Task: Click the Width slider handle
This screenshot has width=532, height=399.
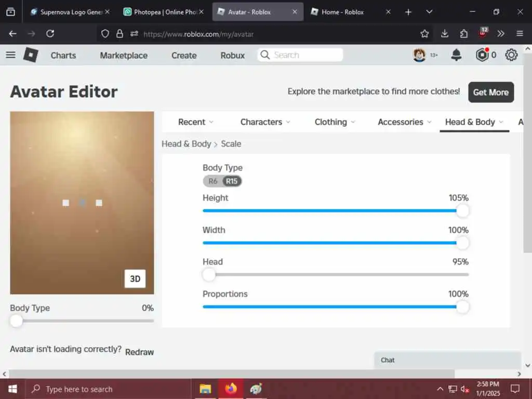Action: click(462, 243)
